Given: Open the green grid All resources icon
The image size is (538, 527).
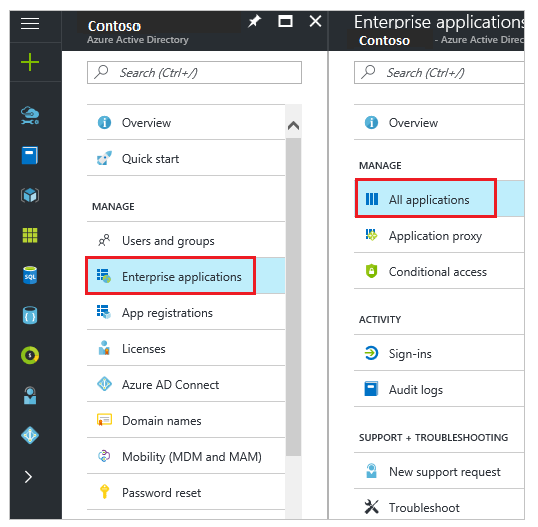Looking at the screenshot, I should click(30, 235).
